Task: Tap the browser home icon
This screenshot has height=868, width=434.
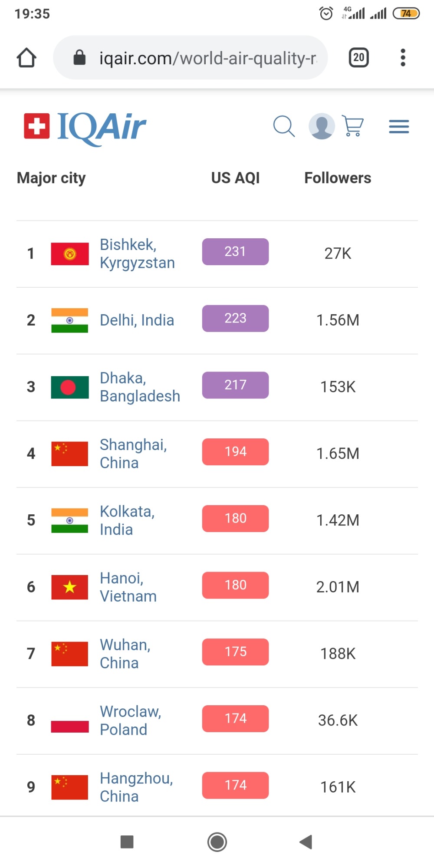Action: tap(26, 58)
